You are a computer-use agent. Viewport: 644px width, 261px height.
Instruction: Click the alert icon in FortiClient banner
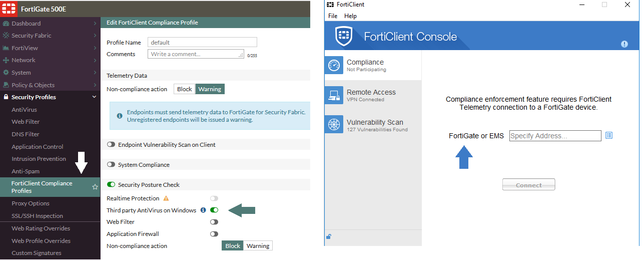(x=624, y=44)
